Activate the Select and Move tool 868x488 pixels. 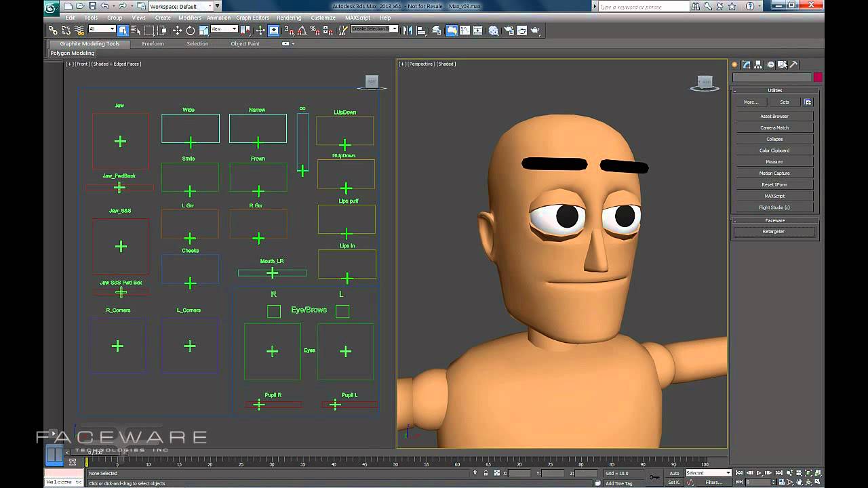click(x=177, y=30)
